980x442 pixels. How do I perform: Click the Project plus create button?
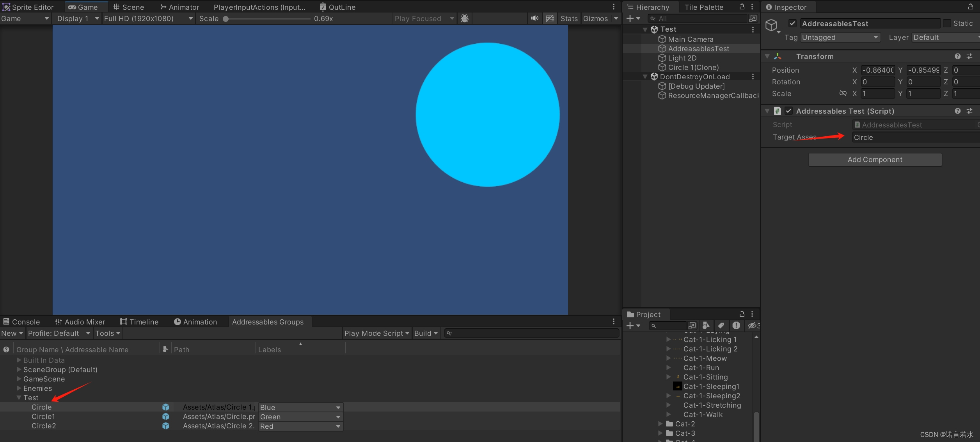[633, 326]
